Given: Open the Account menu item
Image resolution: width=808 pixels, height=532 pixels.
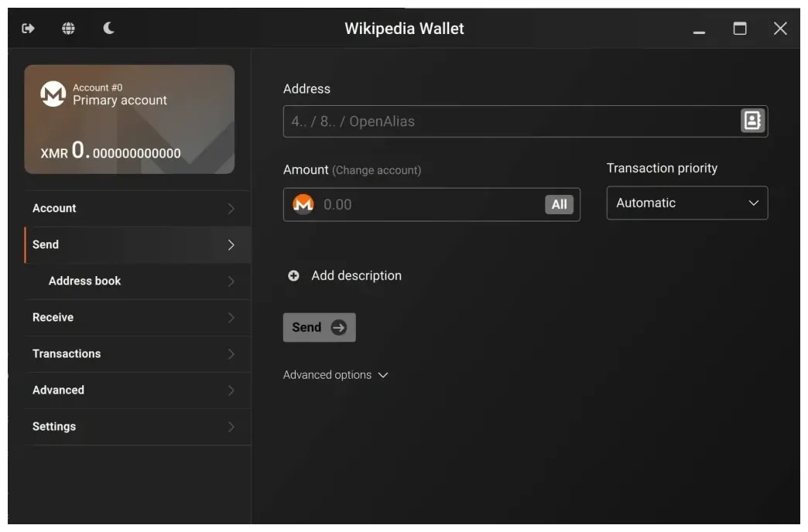Looking at the screenshot, I should coord(55,208).
